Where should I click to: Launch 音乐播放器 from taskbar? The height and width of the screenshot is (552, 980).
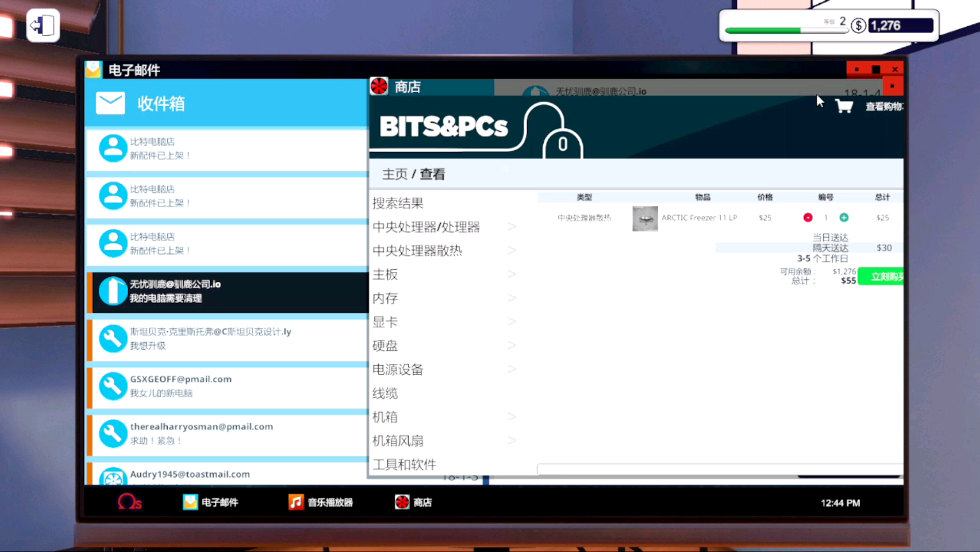pyautogui.click(x=321, y=502)
